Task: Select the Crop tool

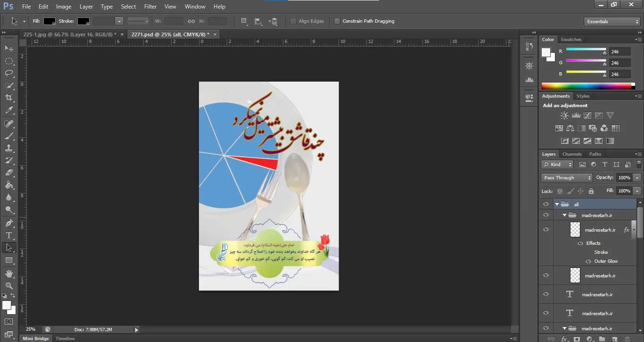Action: click(9, 98)
